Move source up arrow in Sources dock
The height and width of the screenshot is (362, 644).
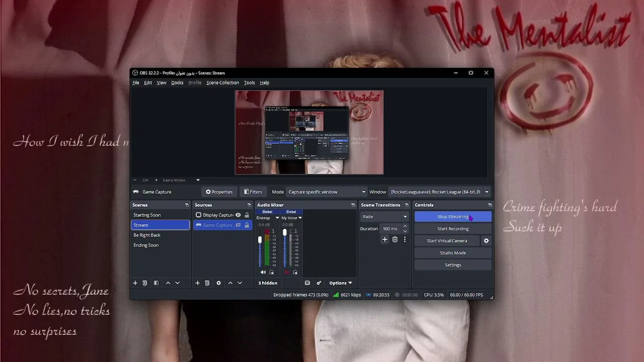pyautogui.click(x=230, y=283)
